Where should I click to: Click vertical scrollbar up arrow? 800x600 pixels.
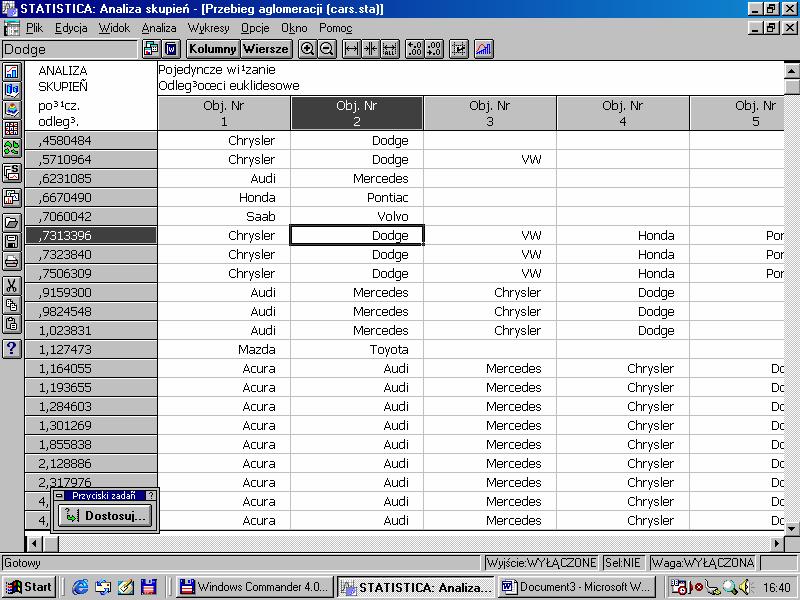(x=792, y=71)
